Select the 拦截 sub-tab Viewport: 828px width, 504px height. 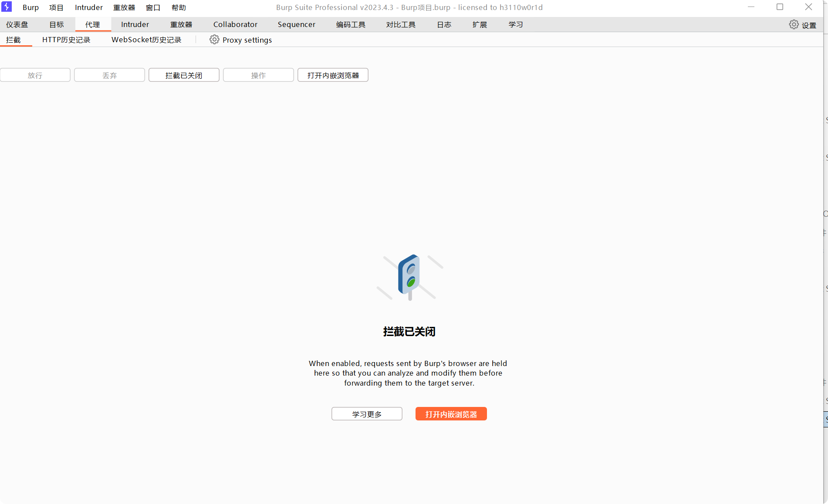click(14, 40)
